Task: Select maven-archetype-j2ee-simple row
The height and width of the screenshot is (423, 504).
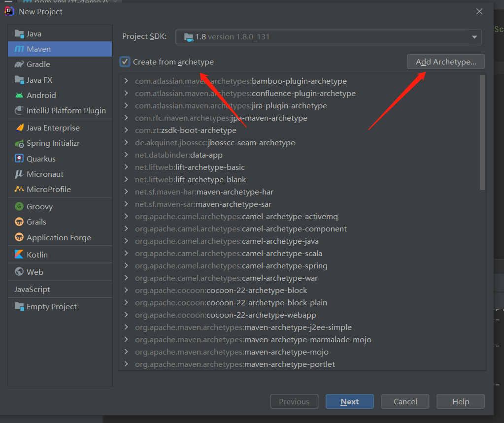Action: tap(299, 327)
